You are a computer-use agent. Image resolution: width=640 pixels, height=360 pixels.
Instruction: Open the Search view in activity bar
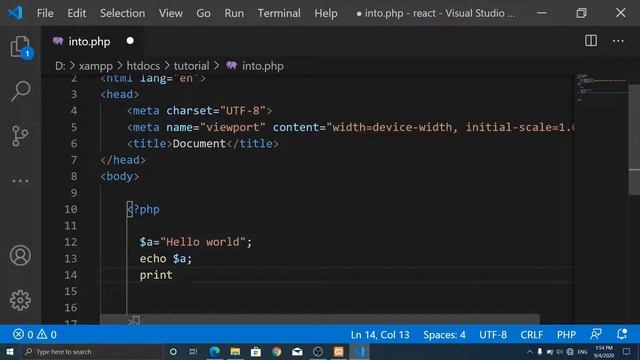(20, 91)
